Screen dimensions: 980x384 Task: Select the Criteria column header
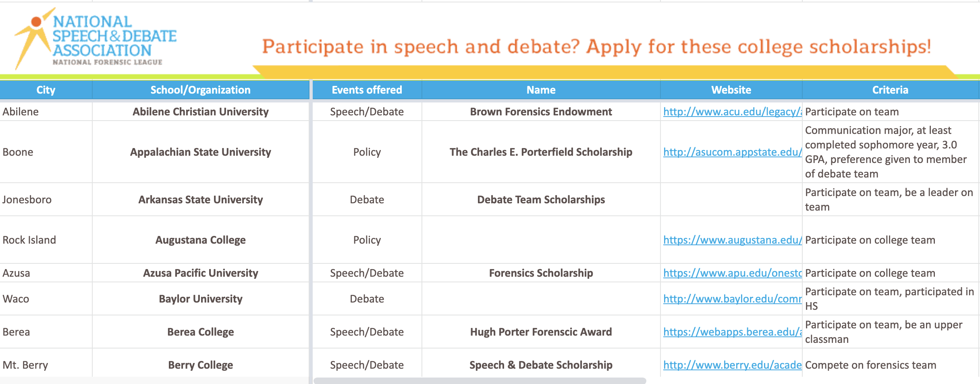pyautogui.click(x=891, y=90)
